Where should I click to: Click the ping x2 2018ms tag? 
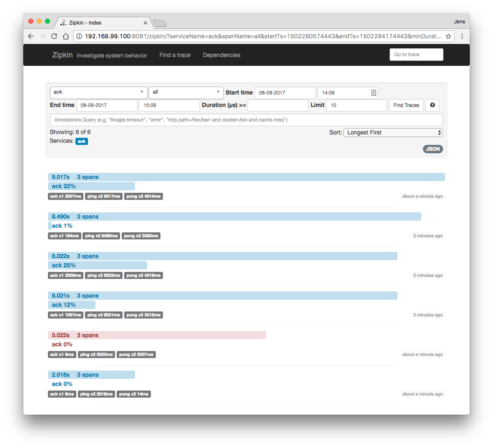(x=96, y=394)
